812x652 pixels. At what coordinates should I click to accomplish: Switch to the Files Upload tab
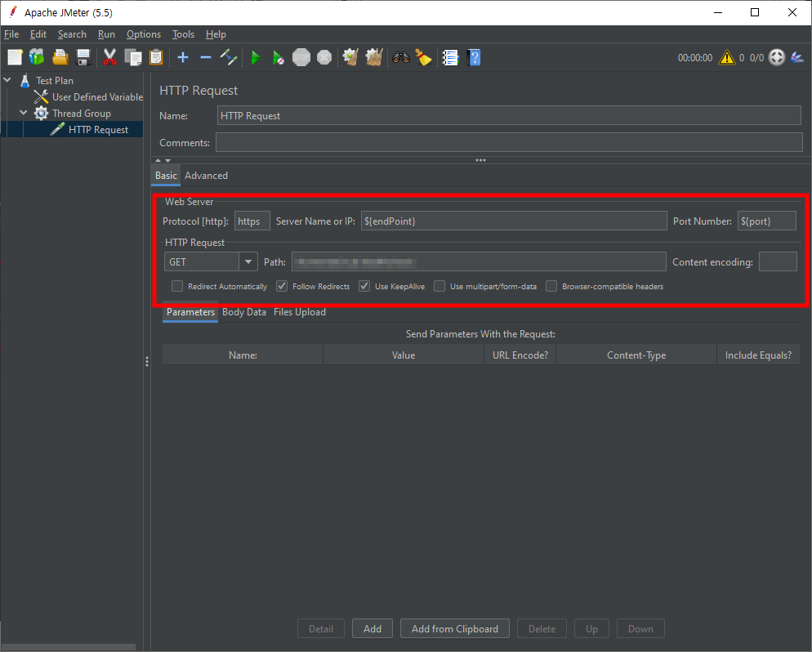pyautogui.click(x=300, y=312)
